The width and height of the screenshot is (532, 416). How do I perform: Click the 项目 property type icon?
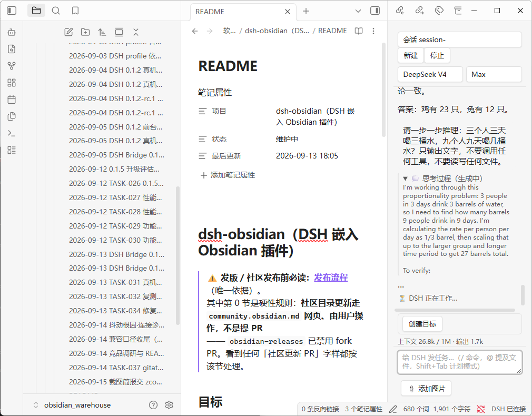[x=202, y=111]
